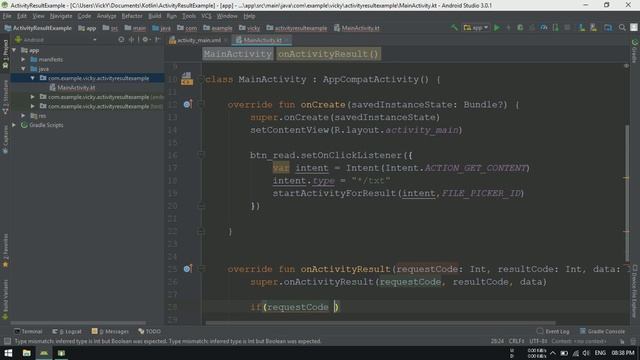Click the override gutter icon beside onCreate

[187, 104]
